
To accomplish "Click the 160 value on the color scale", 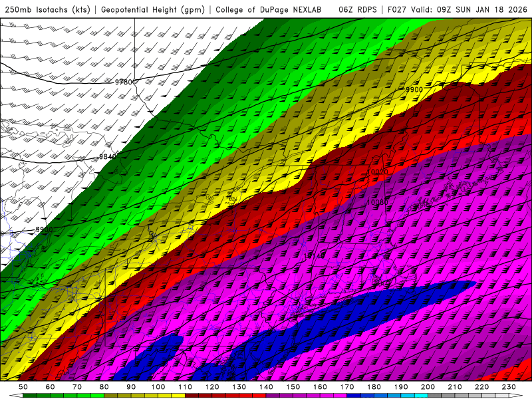I will [x=321, y=387].
